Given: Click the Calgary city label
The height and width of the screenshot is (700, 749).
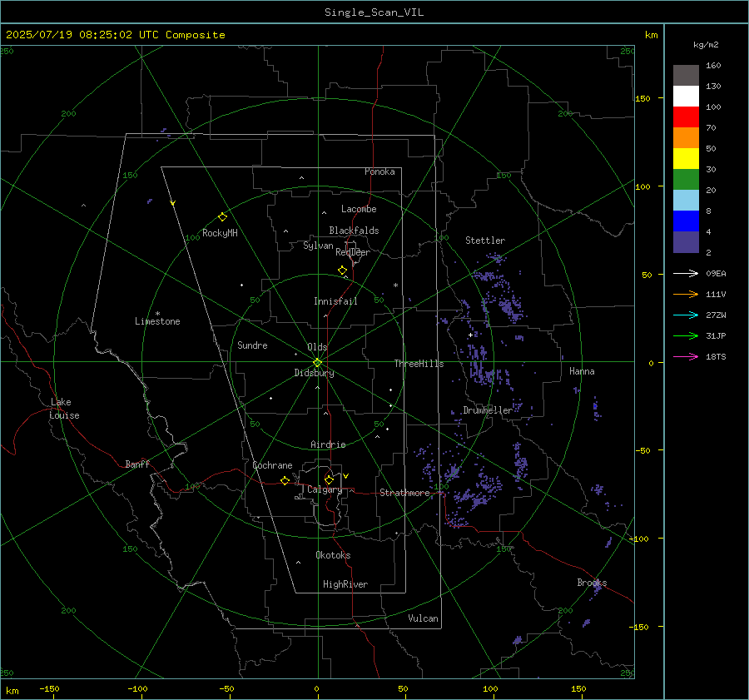Looking at the screenshot, I should pos(325,489).
